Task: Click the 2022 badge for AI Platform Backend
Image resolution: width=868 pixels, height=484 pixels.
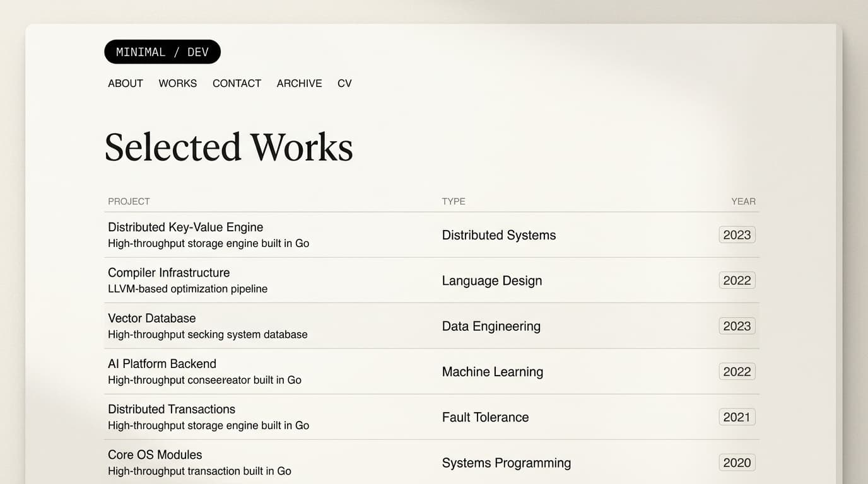Action: [x=737, y=372]
